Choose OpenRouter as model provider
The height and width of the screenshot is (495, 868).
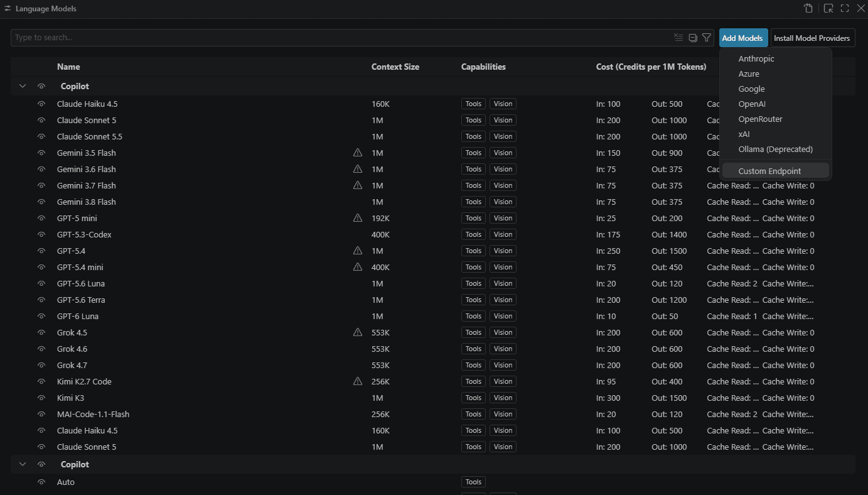point(776,119)
